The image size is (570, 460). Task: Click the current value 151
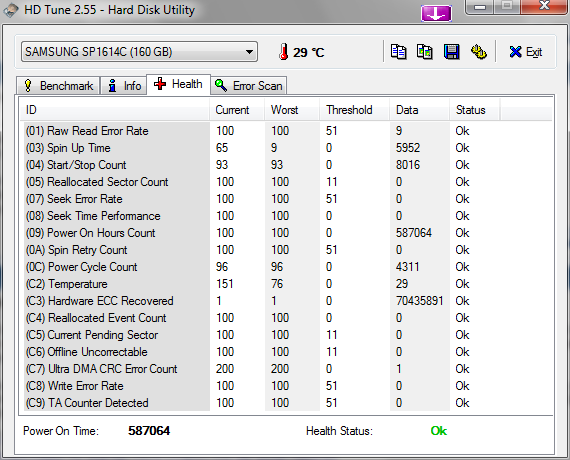click(225, 284)
